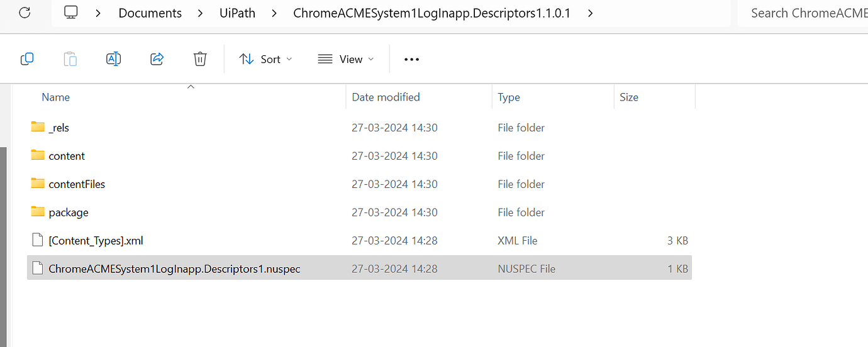Navigate to Documents breadcrumb
The height and width of the screenshot is (347, 868).
coord(150,13)
